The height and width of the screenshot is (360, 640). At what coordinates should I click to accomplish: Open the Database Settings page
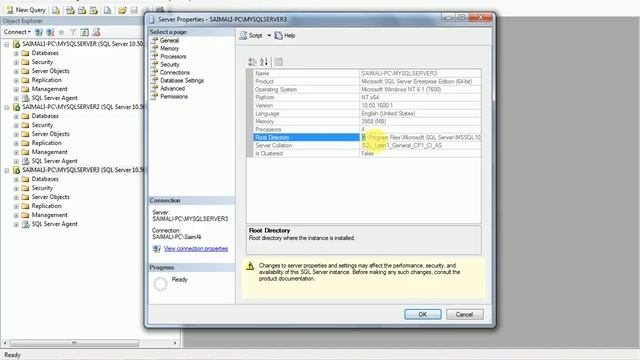182,80
